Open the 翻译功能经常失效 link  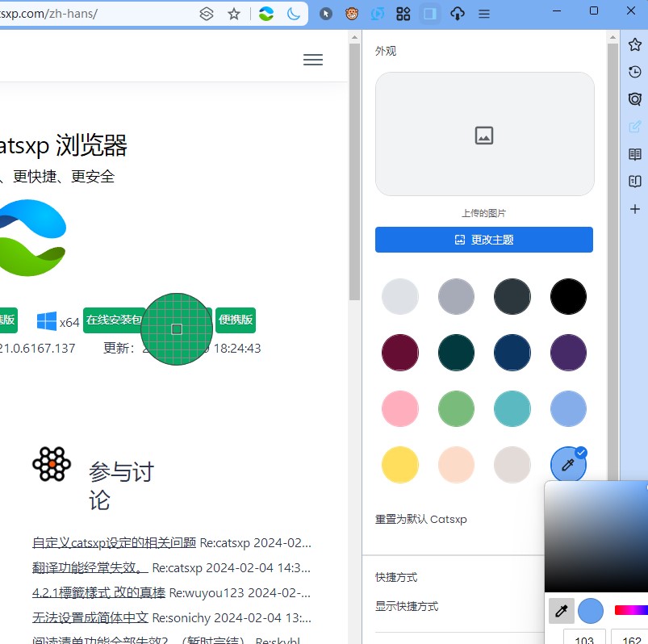90,568
